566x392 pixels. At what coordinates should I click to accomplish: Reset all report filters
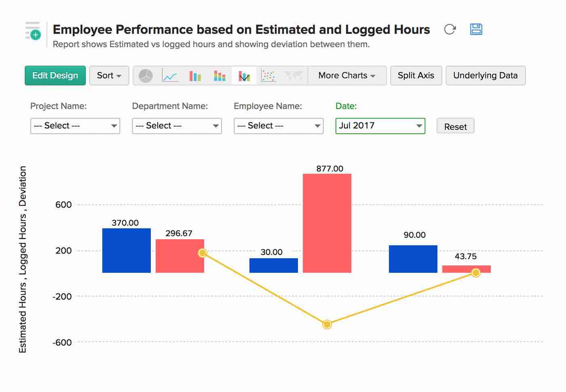[455, 126]
